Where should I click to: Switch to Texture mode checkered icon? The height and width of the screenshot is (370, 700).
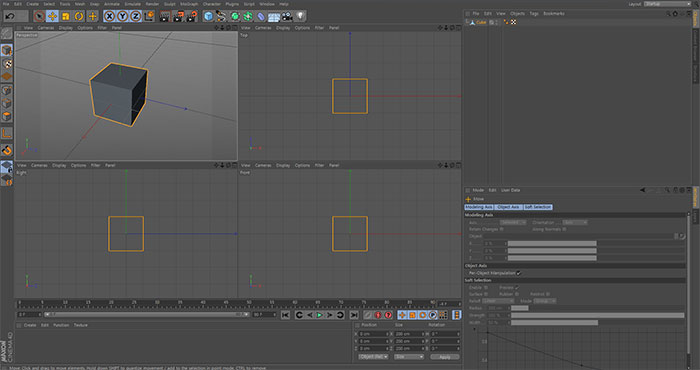click(x=7, y=64)
